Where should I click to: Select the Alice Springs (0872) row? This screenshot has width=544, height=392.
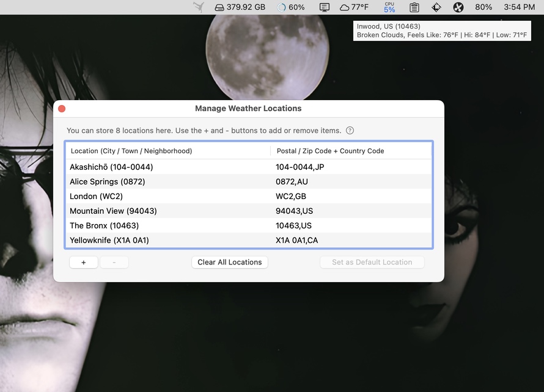(x=249, y=181)
